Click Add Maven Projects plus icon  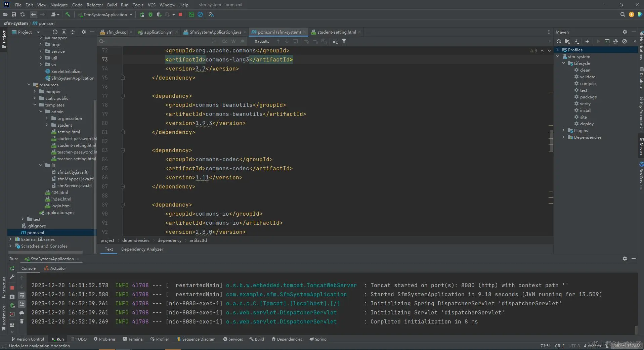[587, 41]
